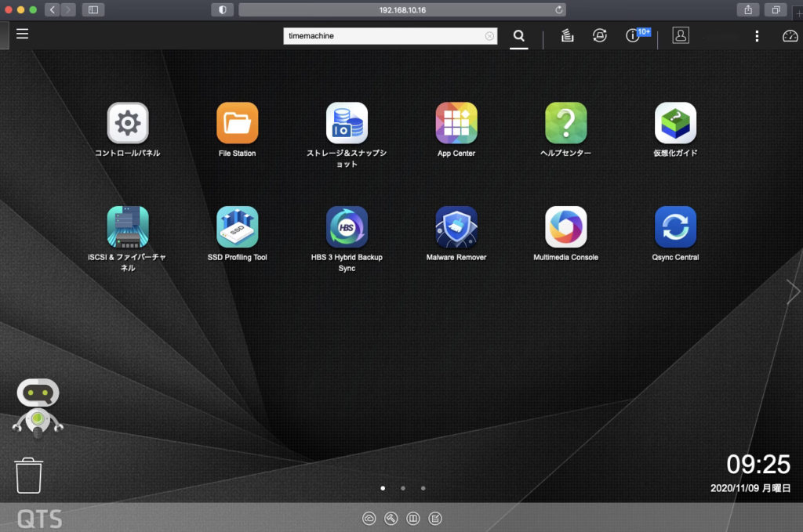
Task: Open Storage & Snapshots (ストレージ&スナップショット)
Action: 347,123
